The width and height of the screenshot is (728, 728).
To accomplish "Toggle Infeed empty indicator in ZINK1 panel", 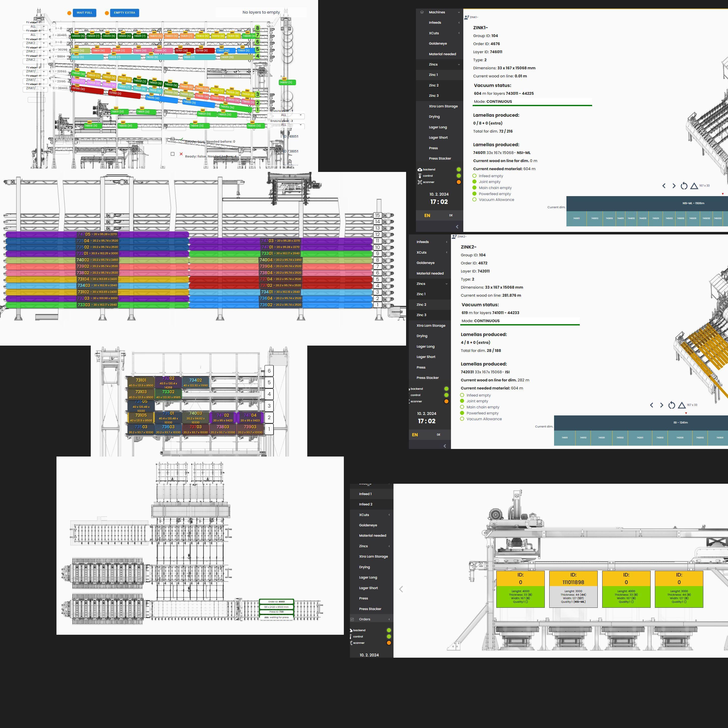I will coord(474,176).
